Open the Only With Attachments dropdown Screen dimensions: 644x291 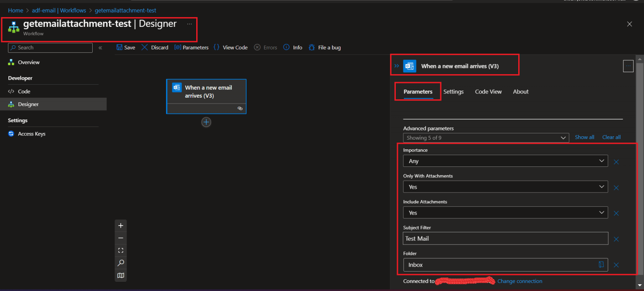click(505, 187)
